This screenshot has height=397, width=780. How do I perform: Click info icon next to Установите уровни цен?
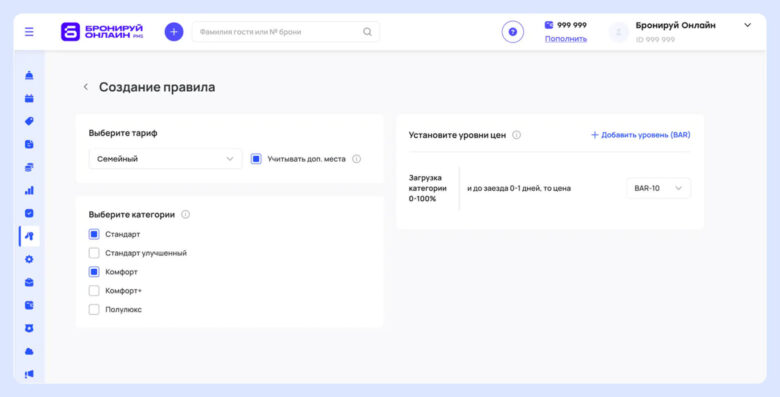516,135
